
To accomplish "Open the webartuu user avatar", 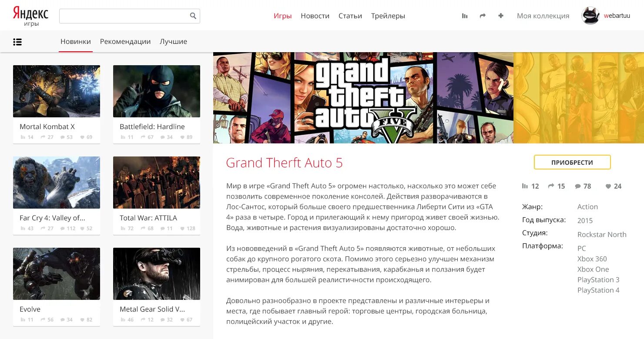I will pyautogui.click(x=590, y=16).
